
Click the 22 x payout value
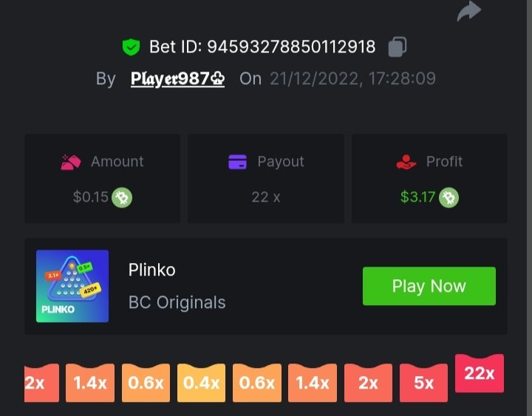click(x=266, y=197)
